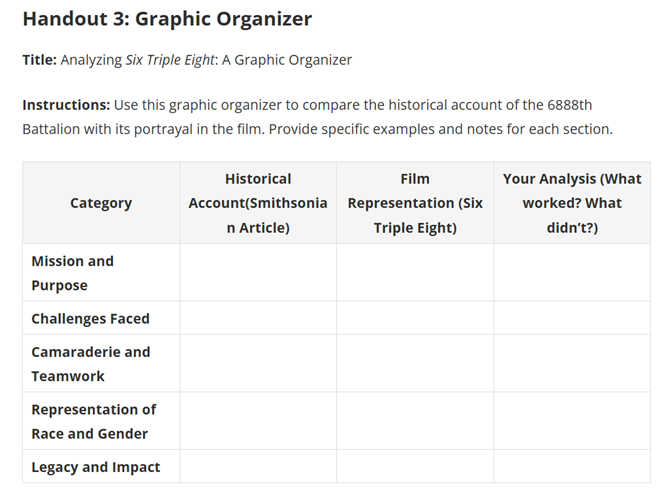
Task: Click the Your Analysis cell for Legacy and Impact
Action: pyautogui.click(x=572, y=467)
